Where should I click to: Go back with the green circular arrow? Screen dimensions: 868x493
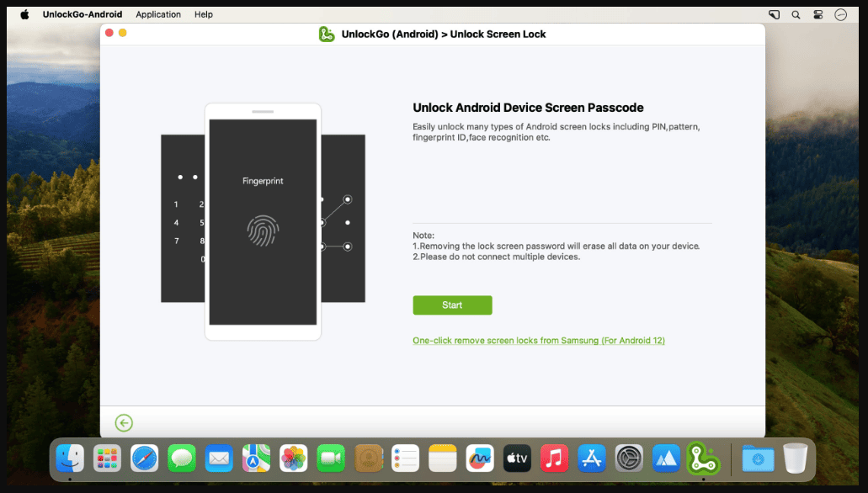point(124,423)
